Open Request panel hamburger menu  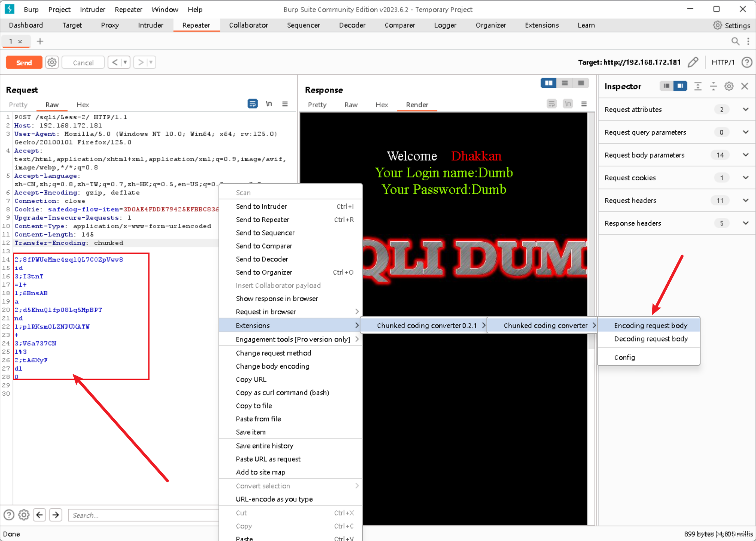pos(285,104)
